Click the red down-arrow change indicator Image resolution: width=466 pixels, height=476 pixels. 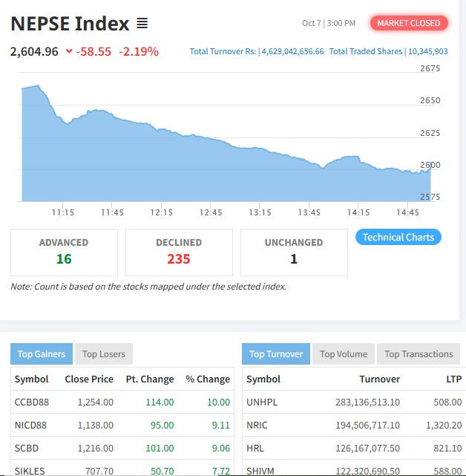click(x=69, y=51)
